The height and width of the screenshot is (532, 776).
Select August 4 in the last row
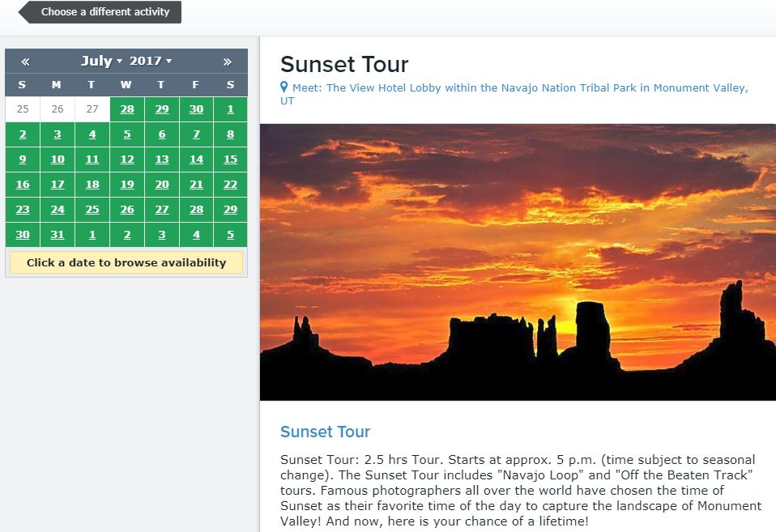(x=197, y=235)
